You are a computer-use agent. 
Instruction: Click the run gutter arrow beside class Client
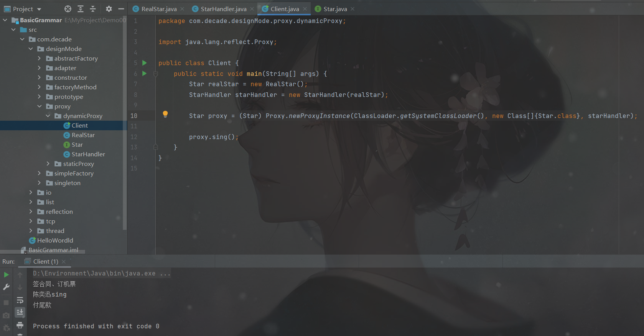coord(145,63)
